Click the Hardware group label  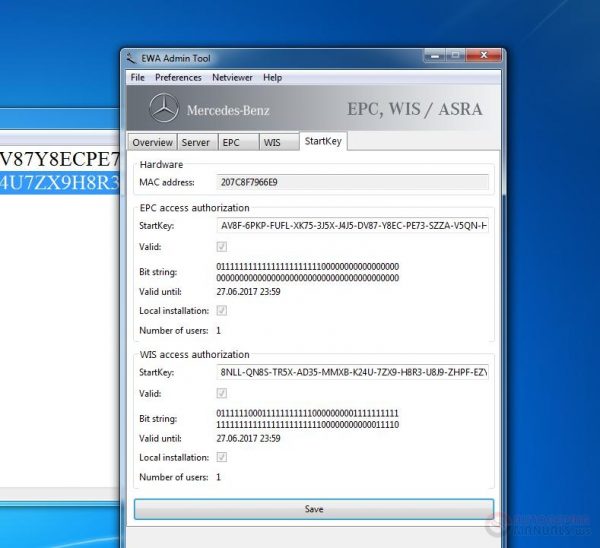click(x=161, y=165)
